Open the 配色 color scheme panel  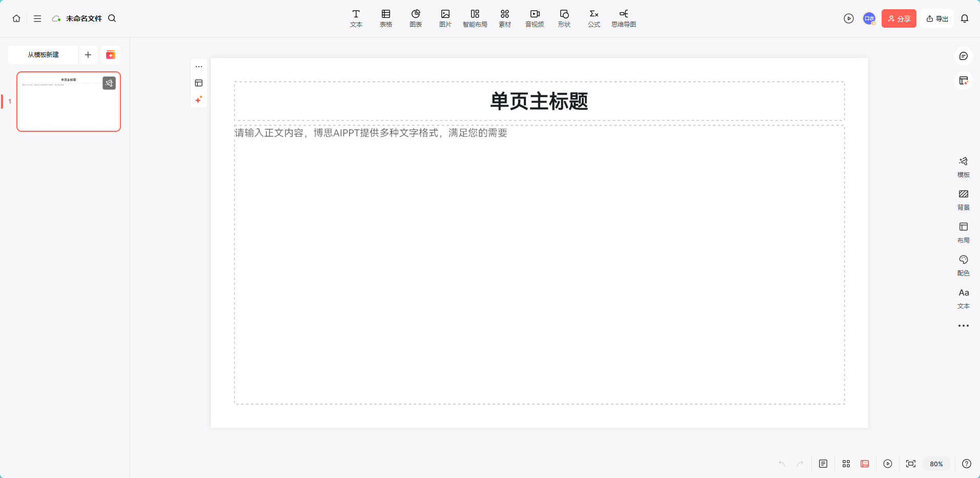pos(963,265)
